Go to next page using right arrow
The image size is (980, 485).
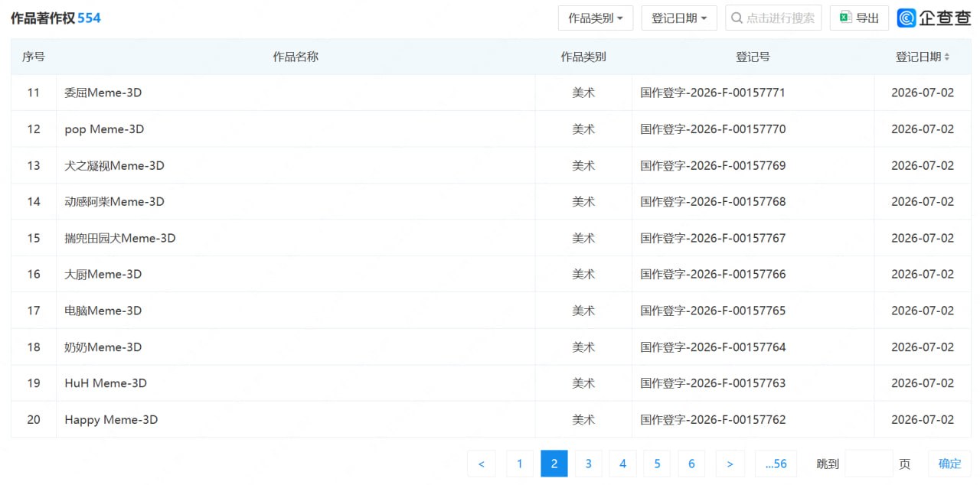coord(730,464)
